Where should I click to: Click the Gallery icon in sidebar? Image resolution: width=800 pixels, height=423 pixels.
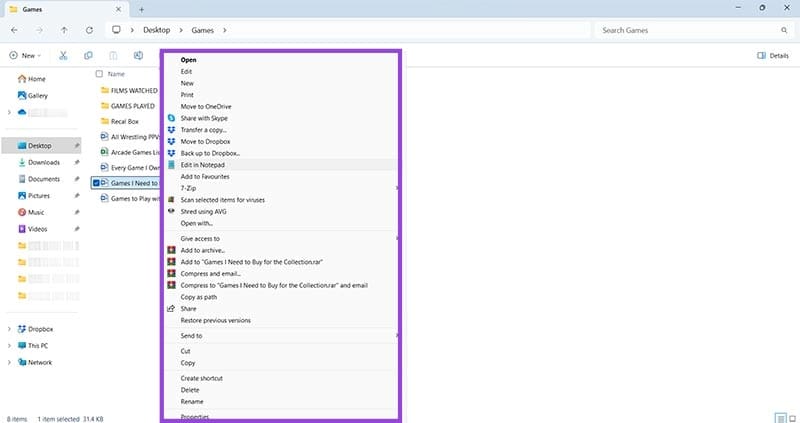pyautogui.click(x=22, y=95)
